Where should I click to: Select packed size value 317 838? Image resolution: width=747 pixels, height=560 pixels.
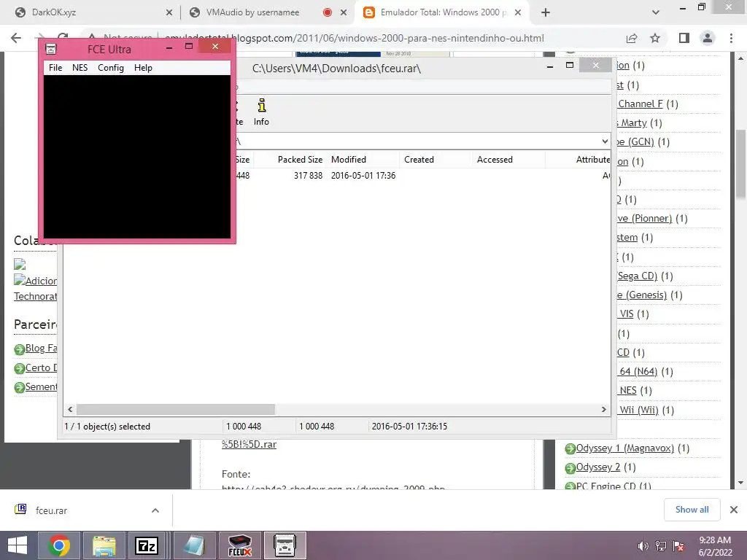coord(308,175)
